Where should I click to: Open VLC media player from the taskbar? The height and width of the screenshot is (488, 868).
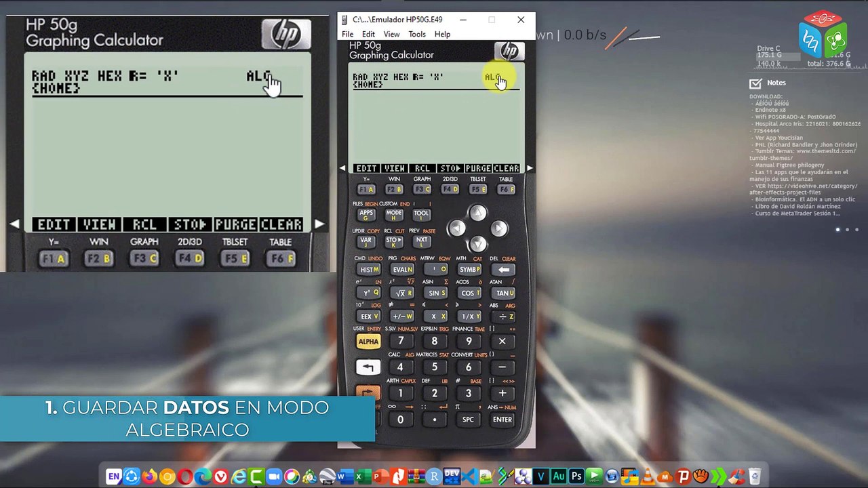coord(646,476)
